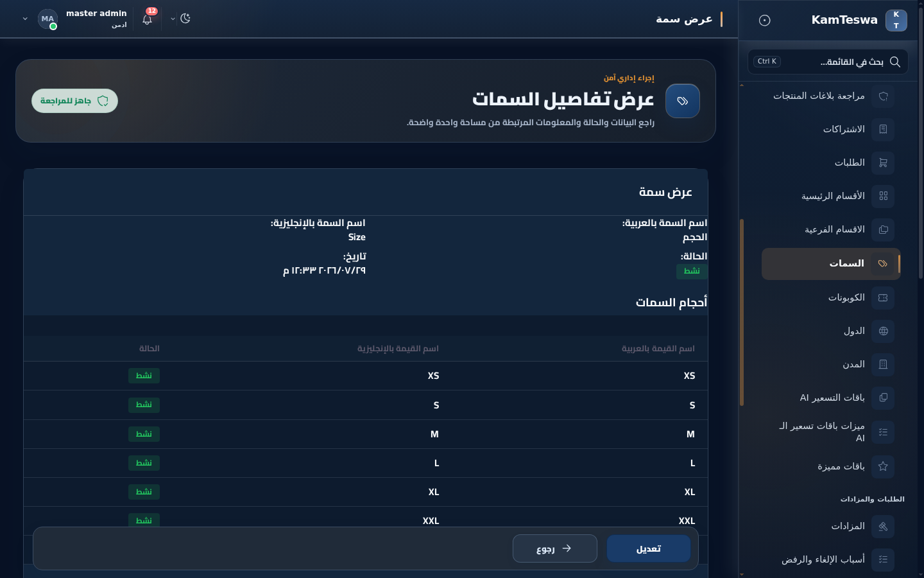Click the اسم القيمة بالإنجليزية column header
The image size is (924, 578).
coord(398,348)
